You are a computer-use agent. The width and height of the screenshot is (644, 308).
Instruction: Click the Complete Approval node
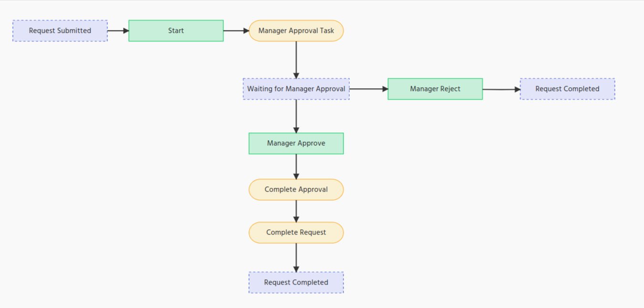click(x=296, y=189)
